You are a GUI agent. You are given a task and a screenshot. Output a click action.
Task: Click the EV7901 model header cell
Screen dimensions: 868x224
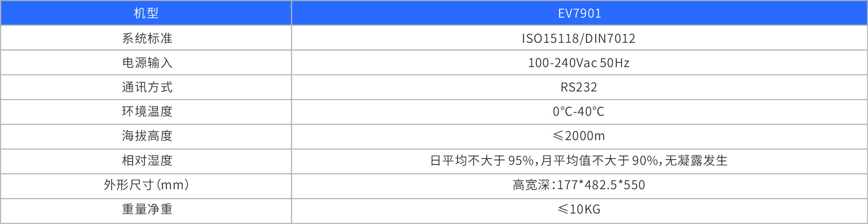coord(579,13)
